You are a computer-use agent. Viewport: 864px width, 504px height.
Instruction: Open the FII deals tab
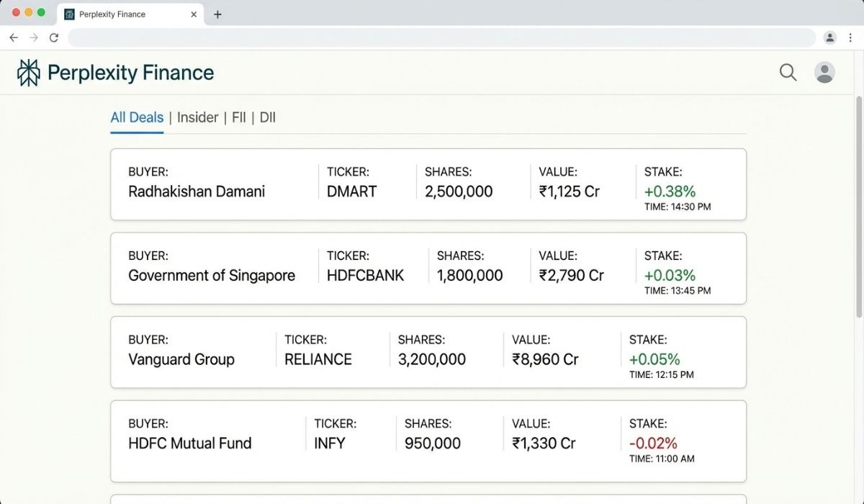point(238,117)
